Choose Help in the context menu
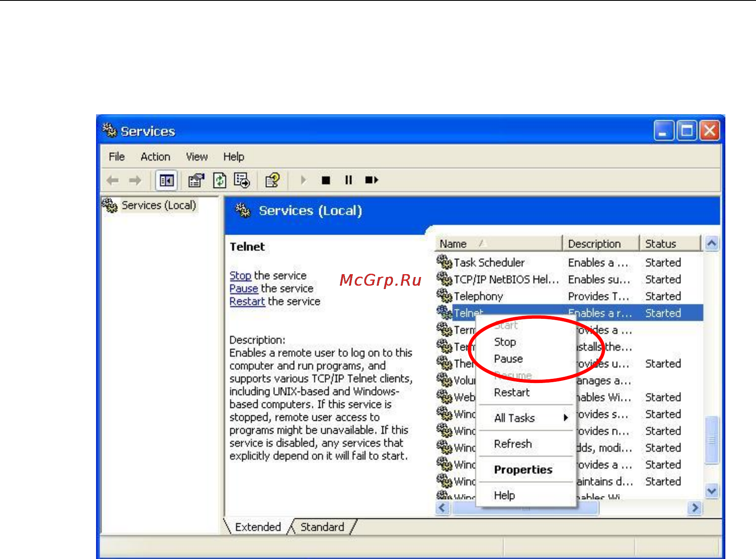The image size is (756, 559). point(504,495)
